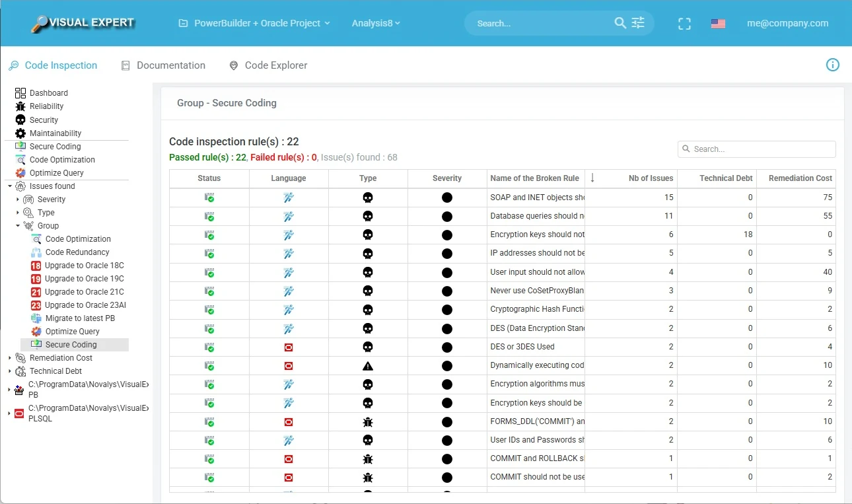This screenshot has width=852, height=504.
Task: Expand the Severity tree node
Action: (x=18, y=199)
